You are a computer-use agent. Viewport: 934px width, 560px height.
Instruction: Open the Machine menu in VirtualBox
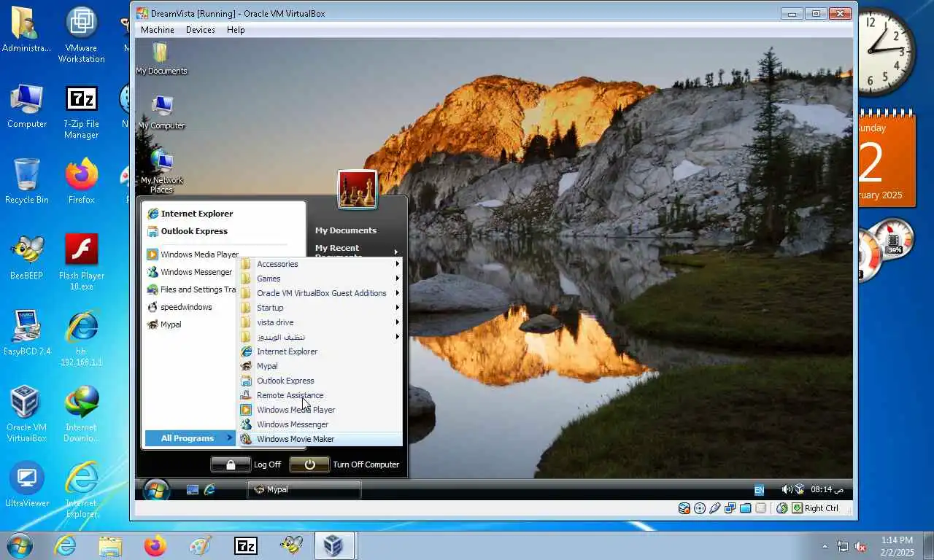157,30
